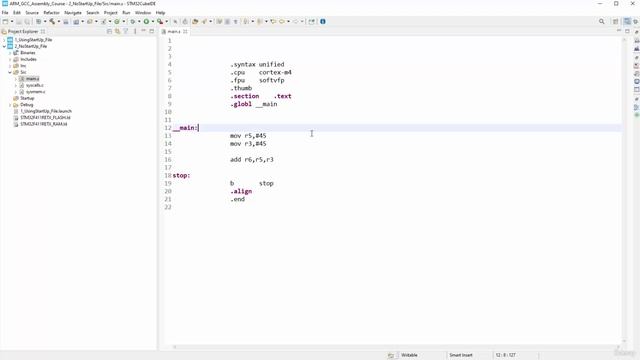The height and width of the screenshot is (360, 640).
Task: Minimize the editor area
Action: (619, 31)
